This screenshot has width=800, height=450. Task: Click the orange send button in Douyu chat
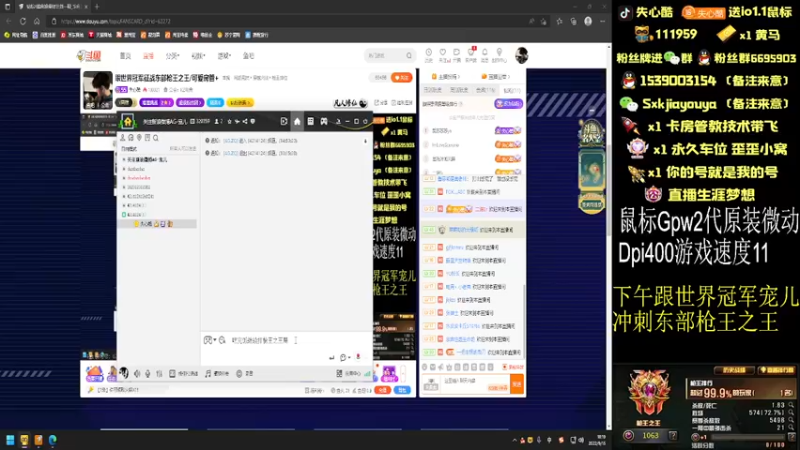pos(517,384)
